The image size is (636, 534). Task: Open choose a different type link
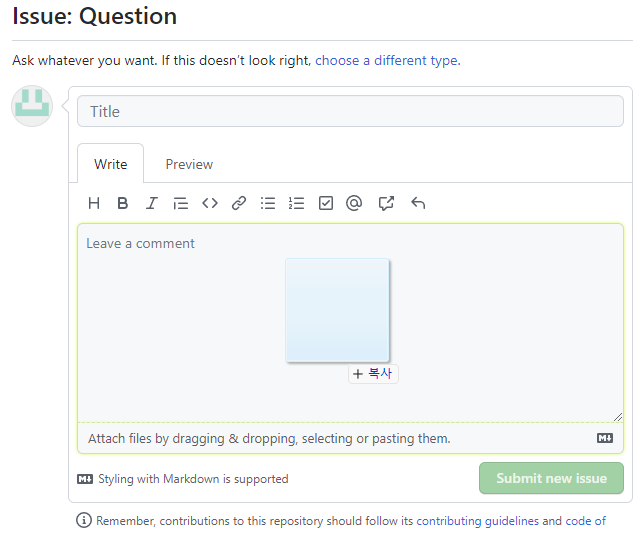388,60
